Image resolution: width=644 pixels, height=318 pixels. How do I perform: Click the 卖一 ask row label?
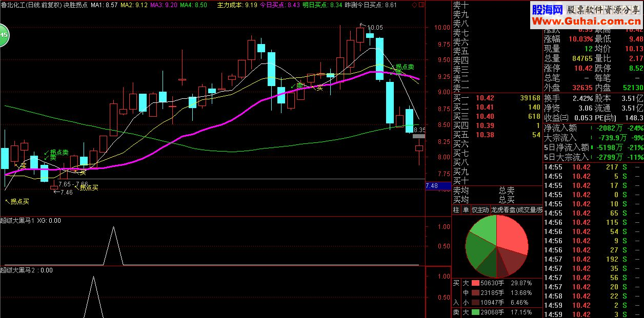(461, 88)
